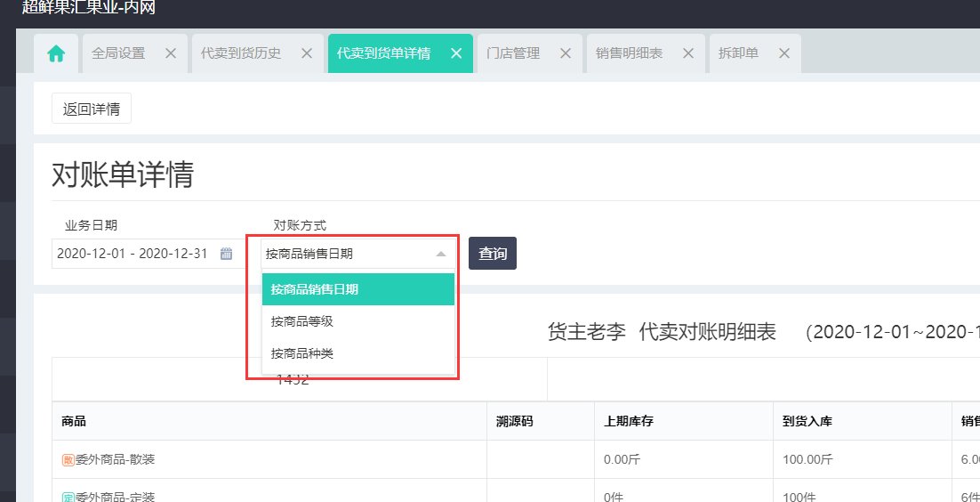
Task: Click the 溯源码 column header
Action: (x=541, y=421)
